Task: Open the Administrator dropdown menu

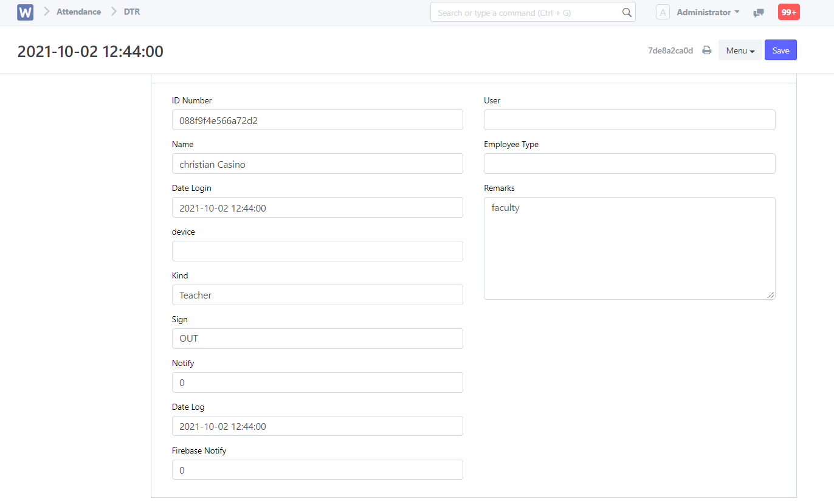Action: tap(708, 12)
